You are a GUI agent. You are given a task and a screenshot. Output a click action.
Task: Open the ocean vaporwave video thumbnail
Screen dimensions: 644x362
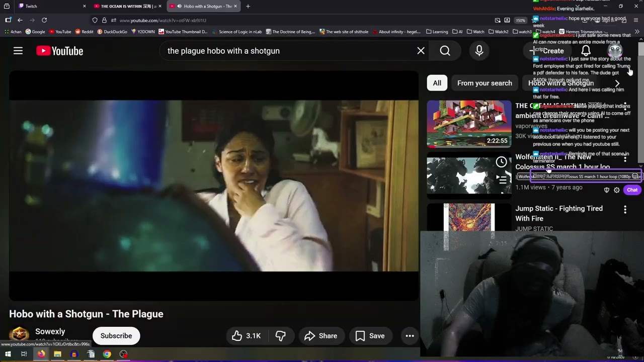[469, 124]
